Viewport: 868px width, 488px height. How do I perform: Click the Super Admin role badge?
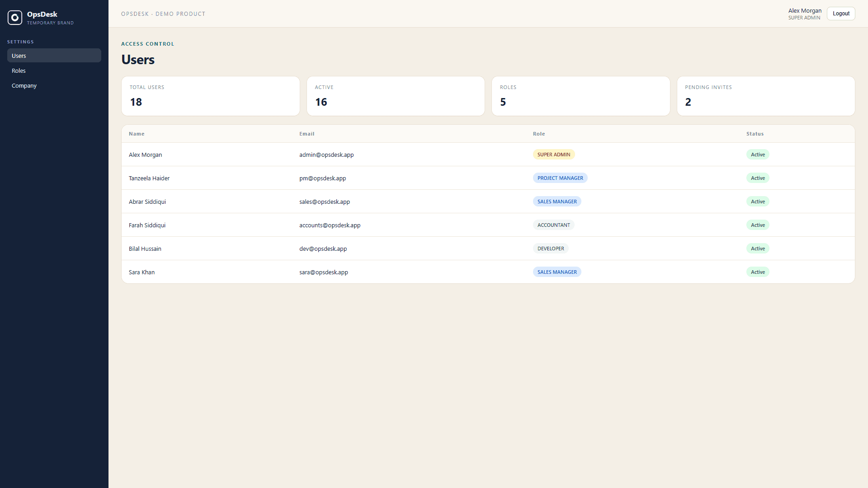tap(554, 155)
